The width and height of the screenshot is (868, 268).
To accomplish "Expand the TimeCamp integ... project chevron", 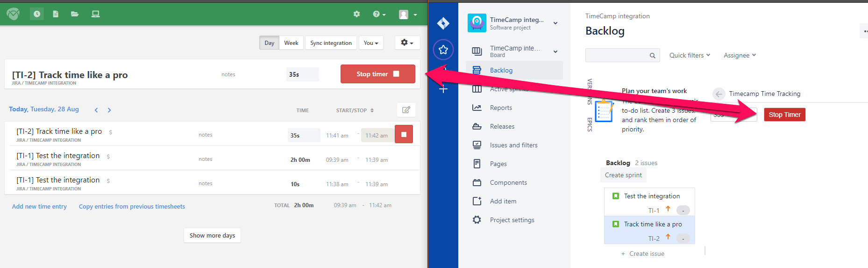I will point(555,23).
